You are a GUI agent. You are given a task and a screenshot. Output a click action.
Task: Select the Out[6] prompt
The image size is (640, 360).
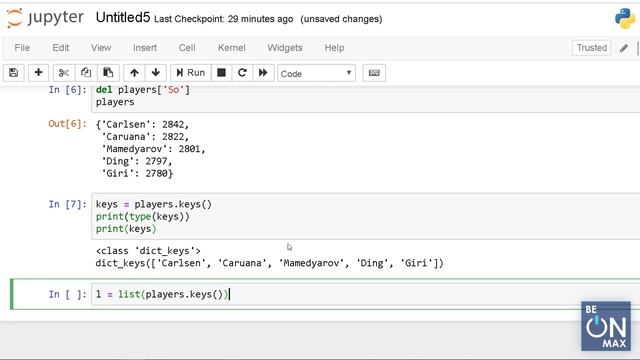(x=67, y=124)
